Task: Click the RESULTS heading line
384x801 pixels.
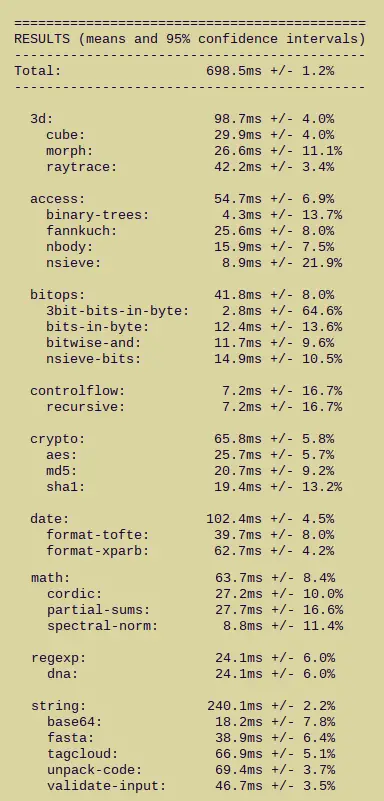Action: point(189,39)
